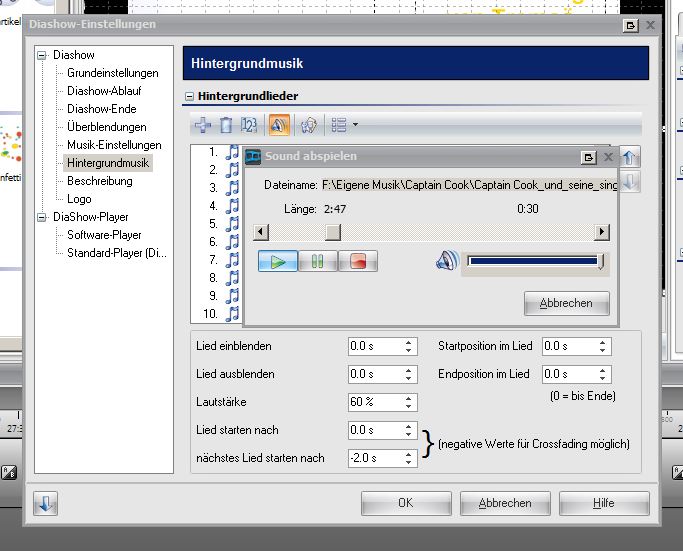Screen dimensions: 683x551
Task: Click the highlighted play sound toolbar icon
Action: [x=279, y=125]
